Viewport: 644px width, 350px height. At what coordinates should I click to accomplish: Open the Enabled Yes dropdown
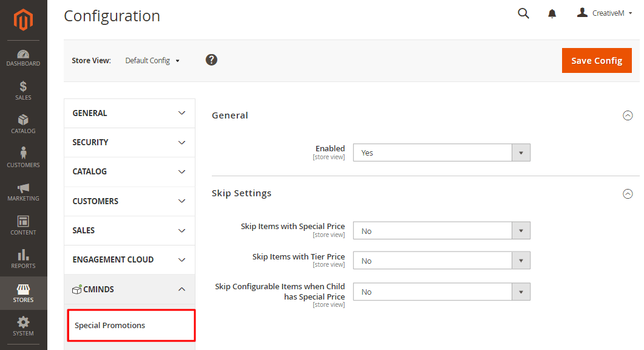[x=441, y=153]
